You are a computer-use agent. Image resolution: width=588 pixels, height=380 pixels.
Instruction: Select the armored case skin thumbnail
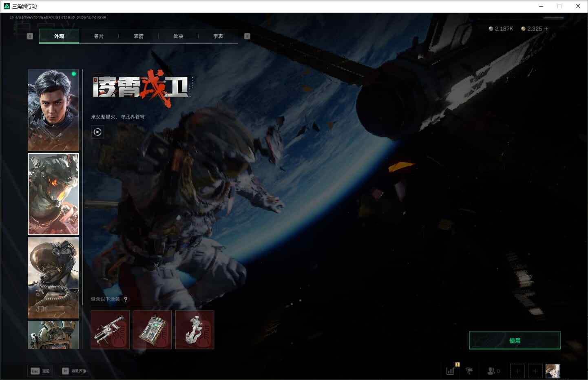click(152, 329)
